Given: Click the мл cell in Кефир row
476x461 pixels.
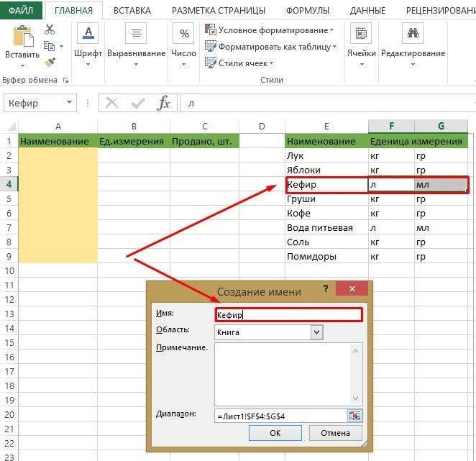Looking at the screenshot, I should [441, 184].
